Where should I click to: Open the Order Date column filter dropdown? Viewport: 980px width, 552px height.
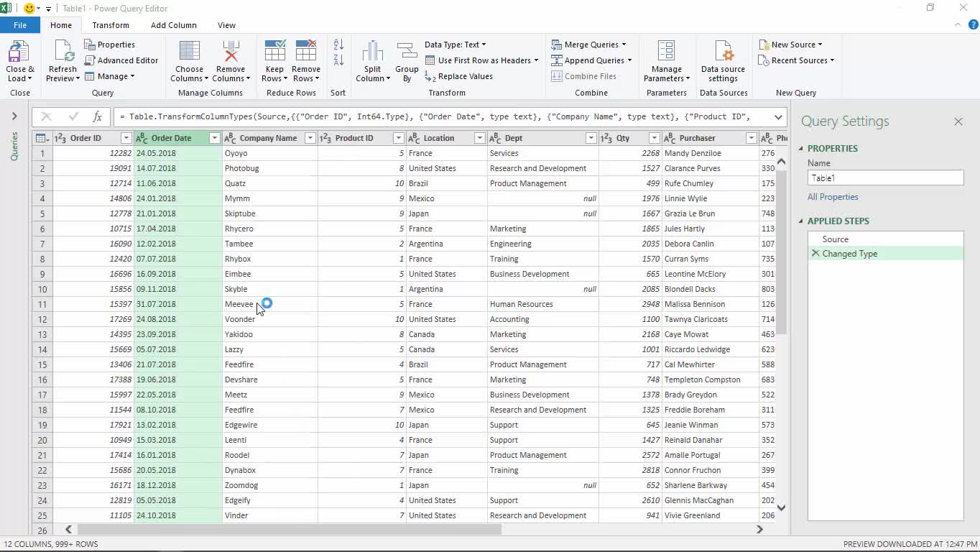(214, 138)
